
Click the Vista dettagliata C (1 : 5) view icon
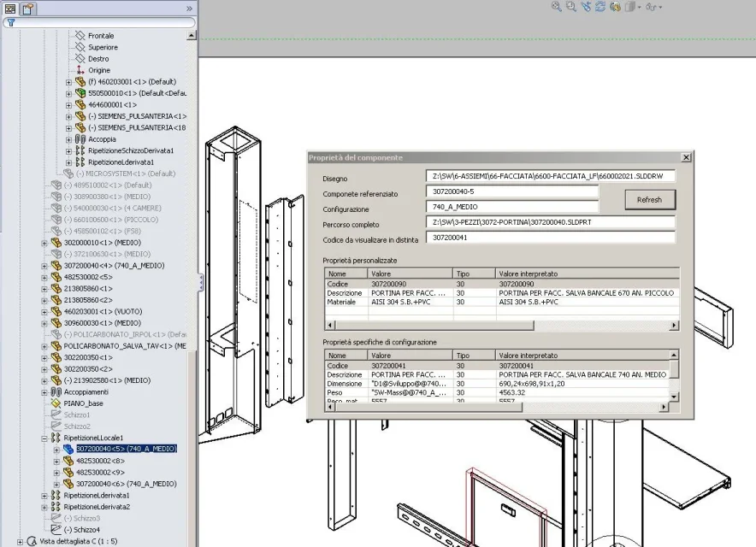(x=32, y=541)
